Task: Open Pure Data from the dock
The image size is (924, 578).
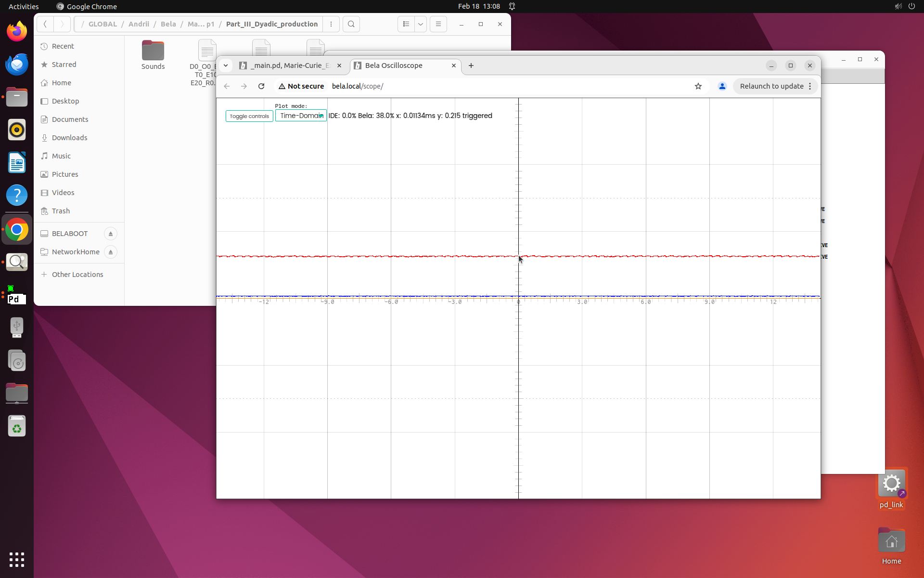Action: pyautogui.click(x=16, y=298)
